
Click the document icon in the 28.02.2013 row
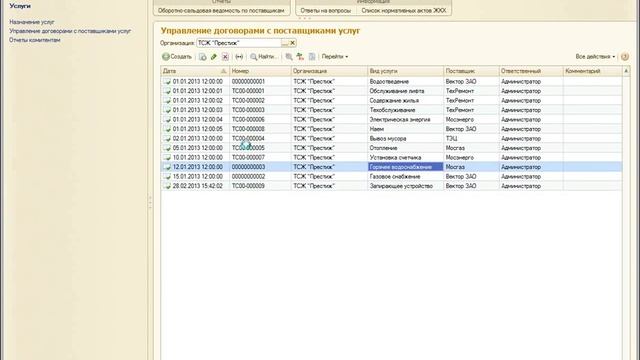pyautogui.click(x=167, y=186)
